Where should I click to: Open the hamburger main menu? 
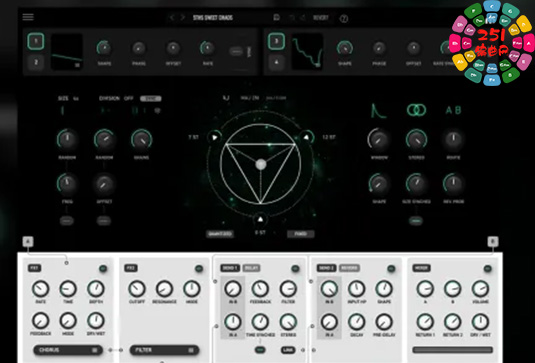(x=28, y=17)
